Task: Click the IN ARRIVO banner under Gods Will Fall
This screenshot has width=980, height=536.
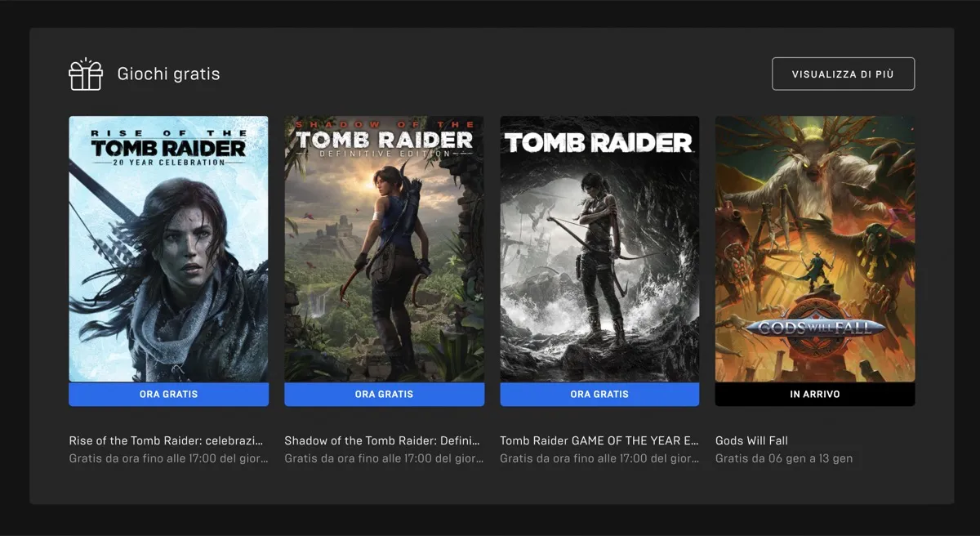Action: tap(814, 394)
